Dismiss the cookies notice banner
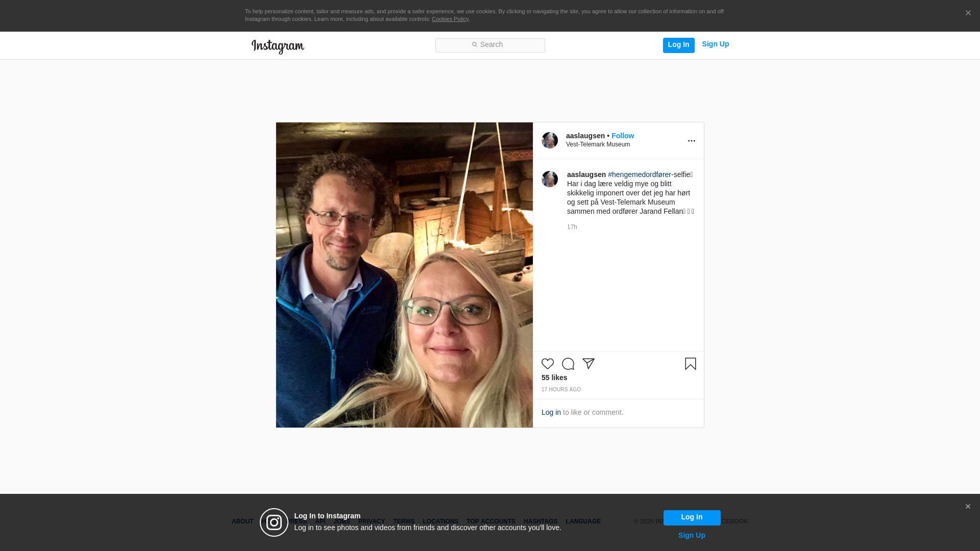Screen dimensions: 980x551 tap(968, 13)
